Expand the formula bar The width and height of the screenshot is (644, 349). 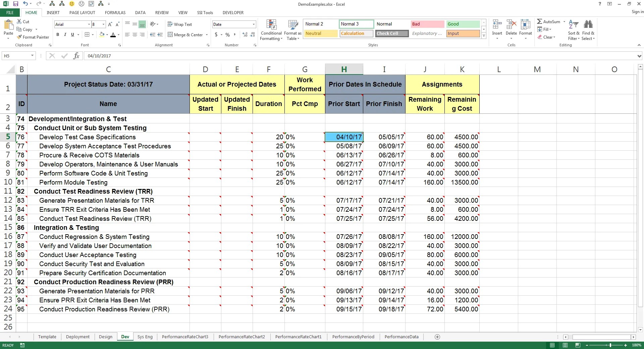point(639,56)
